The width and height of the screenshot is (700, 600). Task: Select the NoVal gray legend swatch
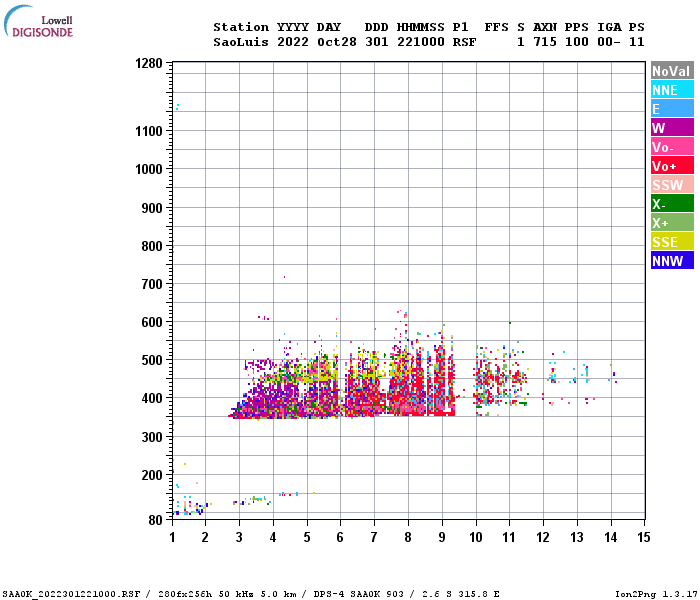672,71
